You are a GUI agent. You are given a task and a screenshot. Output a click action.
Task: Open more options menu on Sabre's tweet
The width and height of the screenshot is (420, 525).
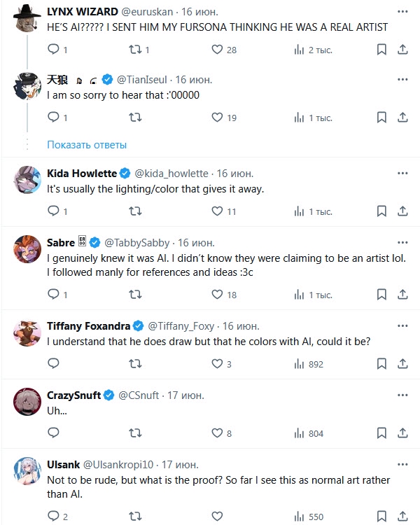tap(402, 243)
